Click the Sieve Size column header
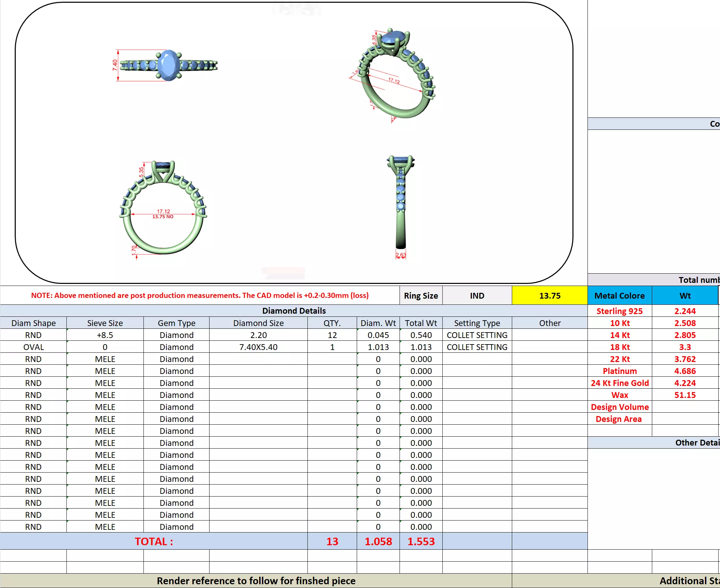Viewport: 720px width, 588px height. pyautogui.click(x=105, y=323)
